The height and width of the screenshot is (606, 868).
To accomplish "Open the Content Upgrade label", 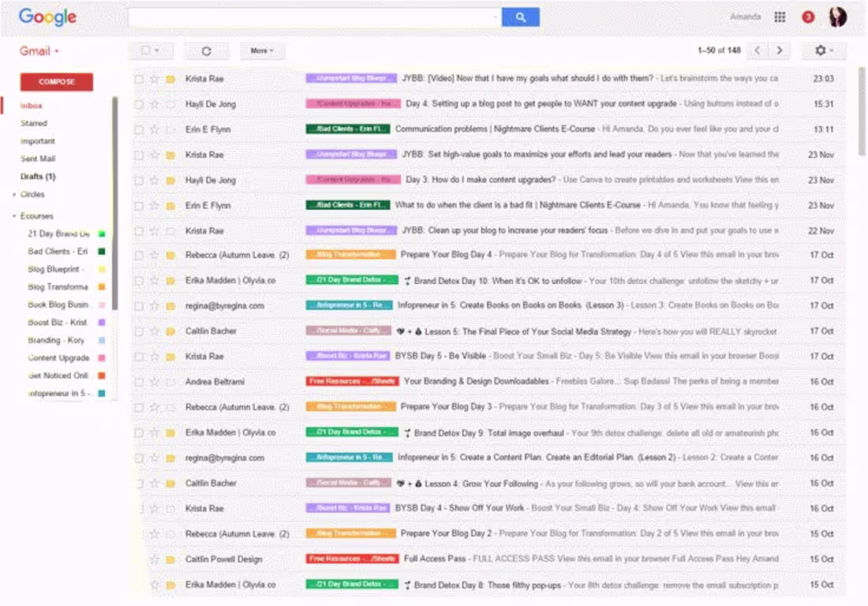I will 58,358.
